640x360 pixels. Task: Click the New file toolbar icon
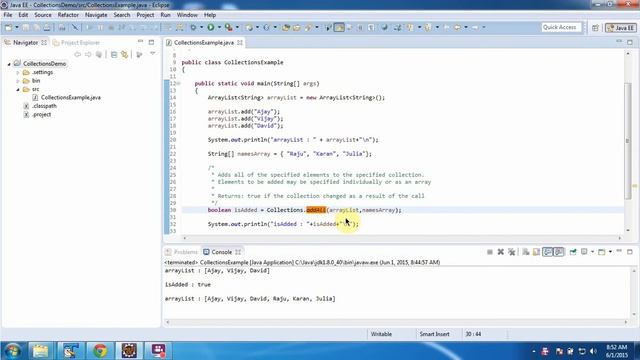(x=8, y=27)
